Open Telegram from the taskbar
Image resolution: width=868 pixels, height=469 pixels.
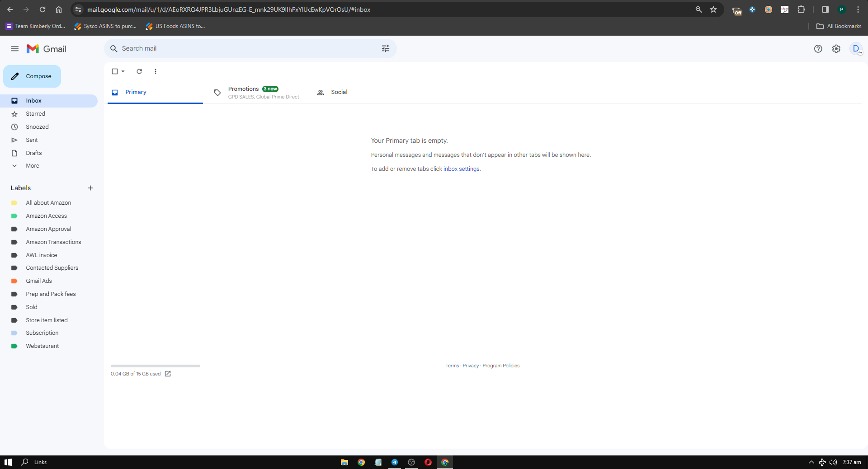point(395,462)
